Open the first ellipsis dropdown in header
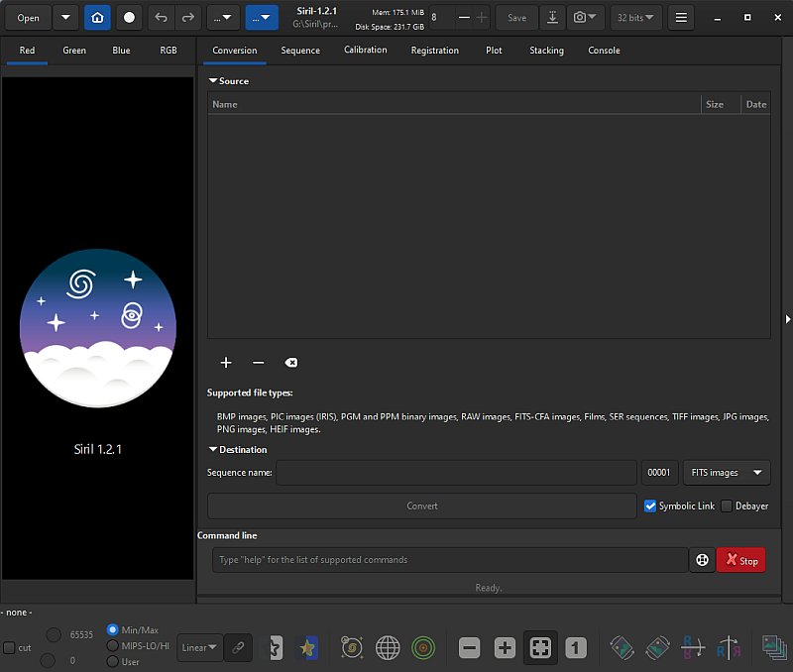 pyautogui.click(x=222, y=18)
